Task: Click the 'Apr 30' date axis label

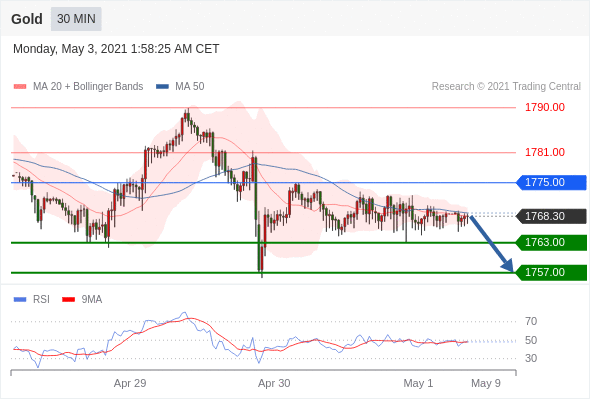Action: coord(274,383)
